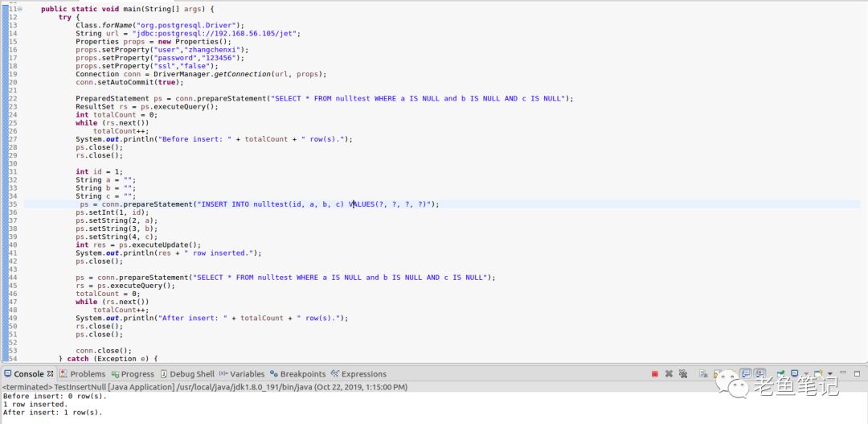This screenshot has height=424, width=868.
Task: Expand the Open Console dropdown arrow
Action: pos(829,374)
